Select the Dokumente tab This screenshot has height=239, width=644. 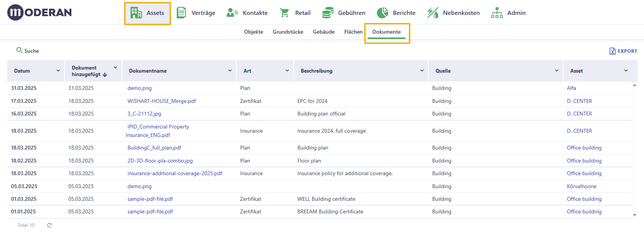point(386,32)
